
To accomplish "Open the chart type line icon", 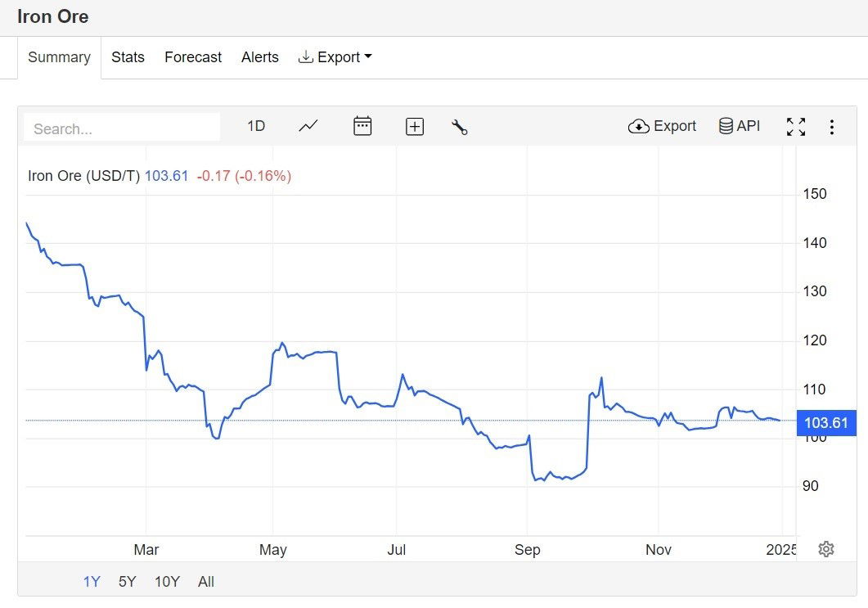I will 308,127.
